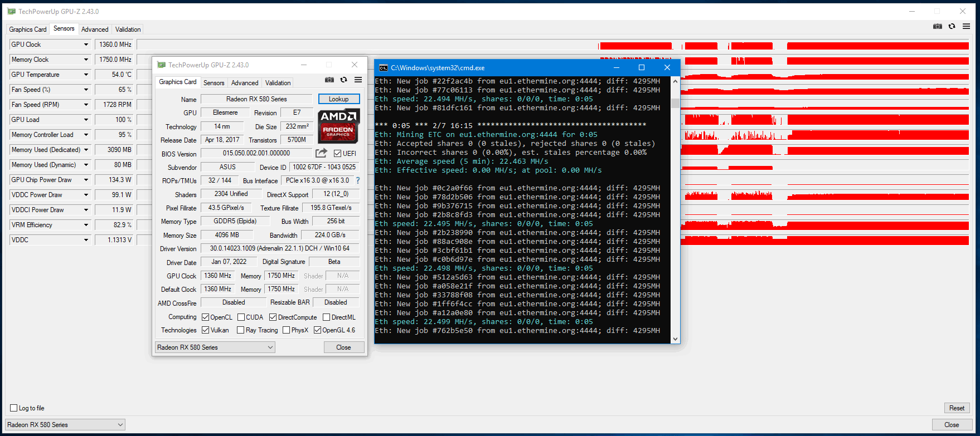Maximize the cmd.exe window

(x=642, y=67)
